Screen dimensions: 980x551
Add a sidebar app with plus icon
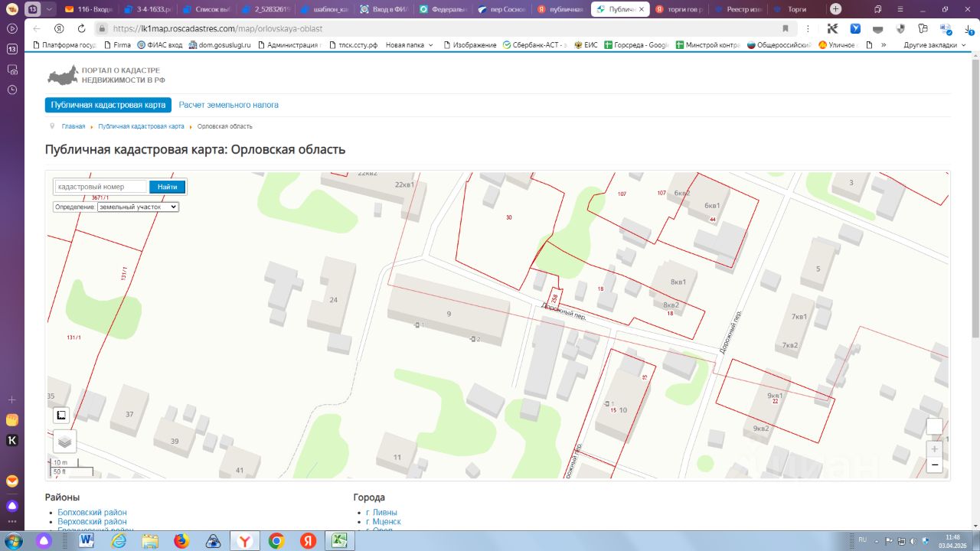12,399
